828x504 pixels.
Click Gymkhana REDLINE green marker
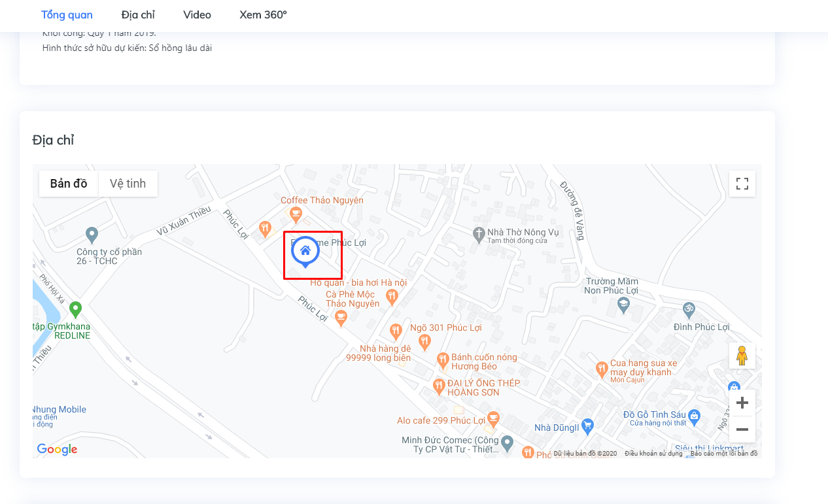(x=75, y=308)
